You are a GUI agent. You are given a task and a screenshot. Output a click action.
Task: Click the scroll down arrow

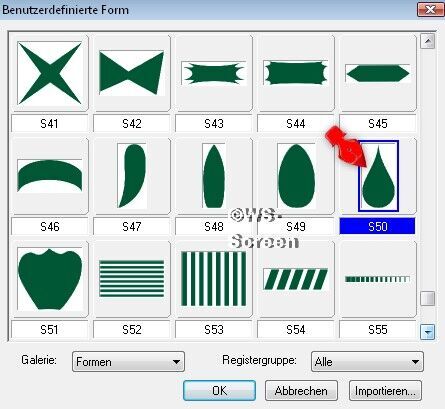click(427, 332)
